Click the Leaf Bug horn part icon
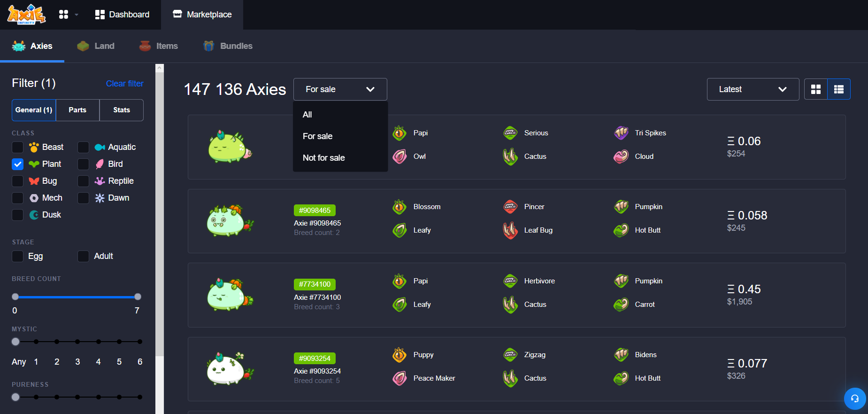Screen dimensions: 868x414 pyautogui.click(x=510, y=230)
